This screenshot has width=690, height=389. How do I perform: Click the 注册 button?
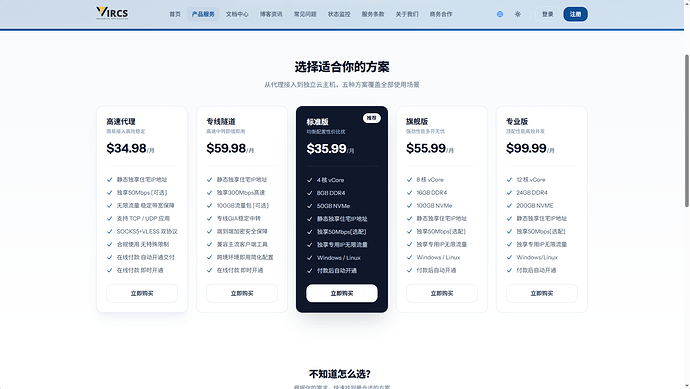pyautogui.click(x=575, y=14)
